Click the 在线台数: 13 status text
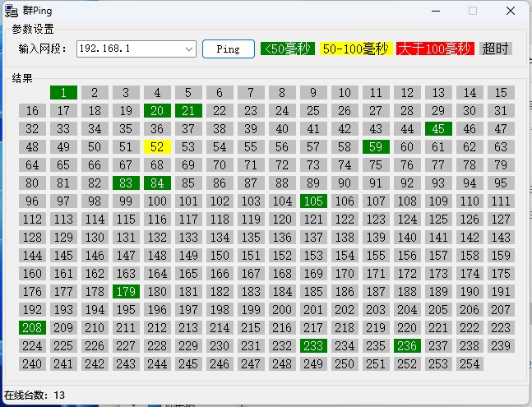 click(35, 395)
